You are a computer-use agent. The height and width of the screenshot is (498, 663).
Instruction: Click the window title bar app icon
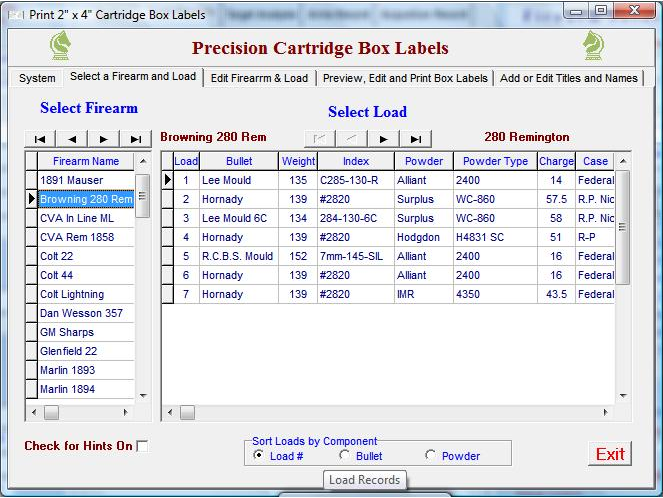[16, 15]
